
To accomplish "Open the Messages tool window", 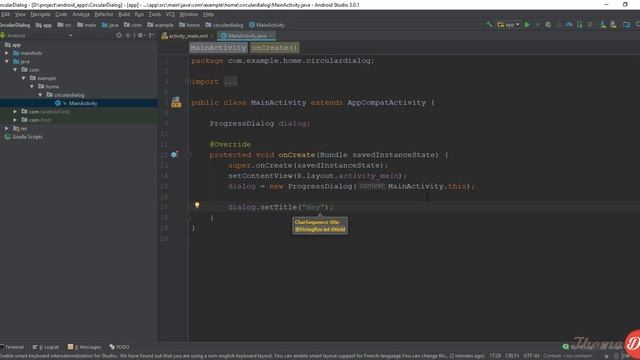I will pyautogui.click(x=84, y=347).
